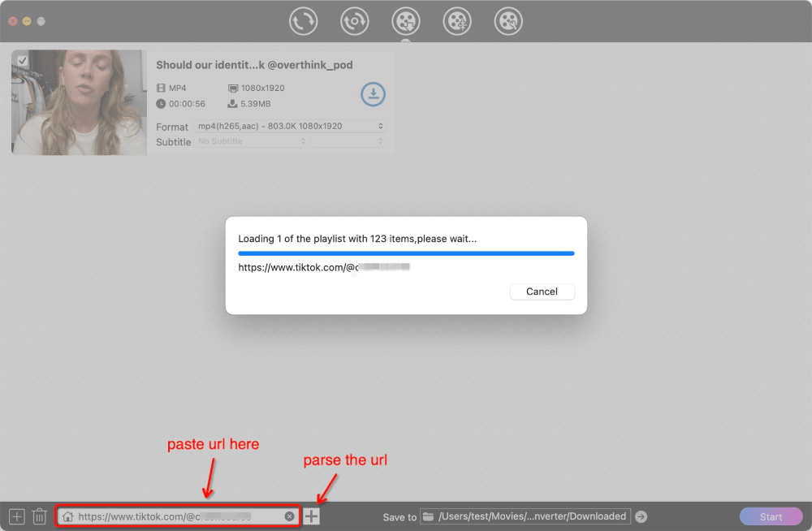
Task: Open the fifth film-reel toolbar icon
Action: tap(508, 21)
